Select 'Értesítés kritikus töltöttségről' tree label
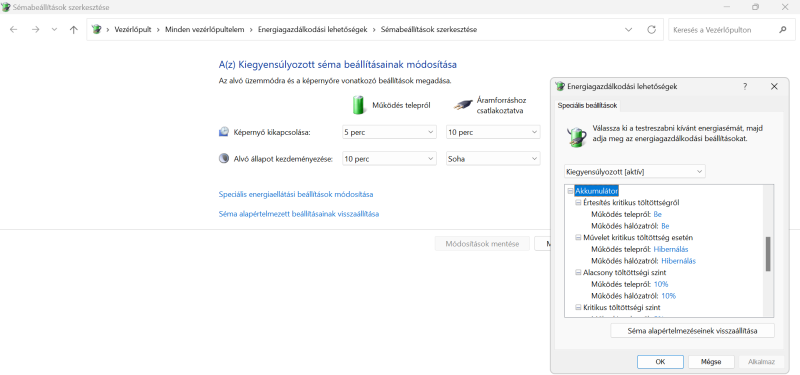The width and height of the screenshot is (800, 375). (631, 203)
